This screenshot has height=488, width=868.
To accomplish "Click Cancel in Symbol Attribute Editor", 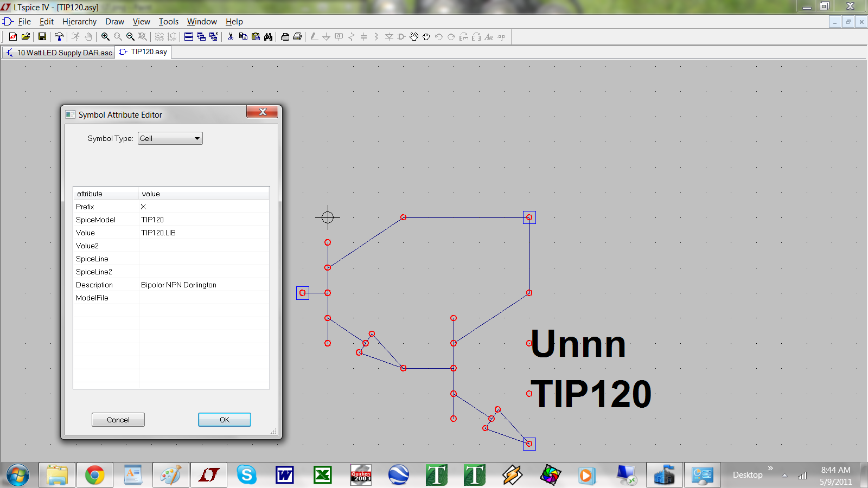I will 118,420.
